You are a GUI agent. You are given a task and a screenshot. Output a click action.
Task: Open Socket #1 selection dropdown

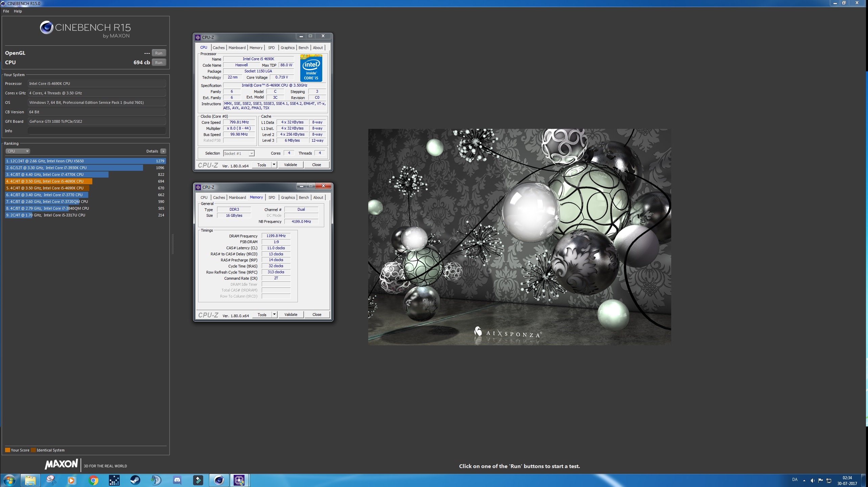click(x=239, y=154)
